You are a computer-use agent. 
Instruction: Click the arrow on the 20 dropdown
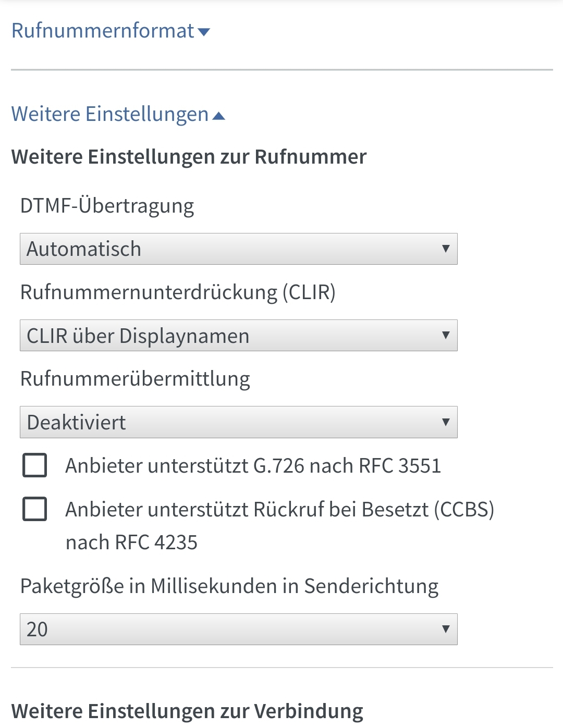click(x=446, y=629)
